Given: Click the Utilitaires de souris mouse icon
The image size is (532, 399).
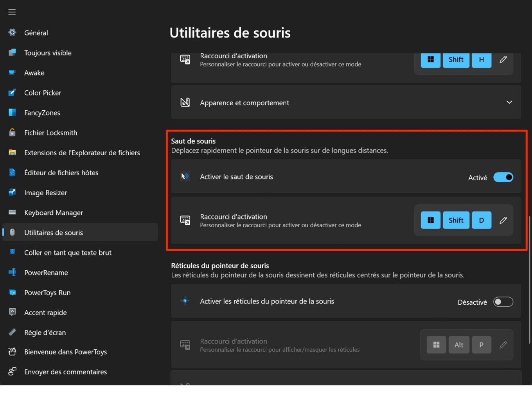Looking at the screenshot, I should (x=13, y=232).
